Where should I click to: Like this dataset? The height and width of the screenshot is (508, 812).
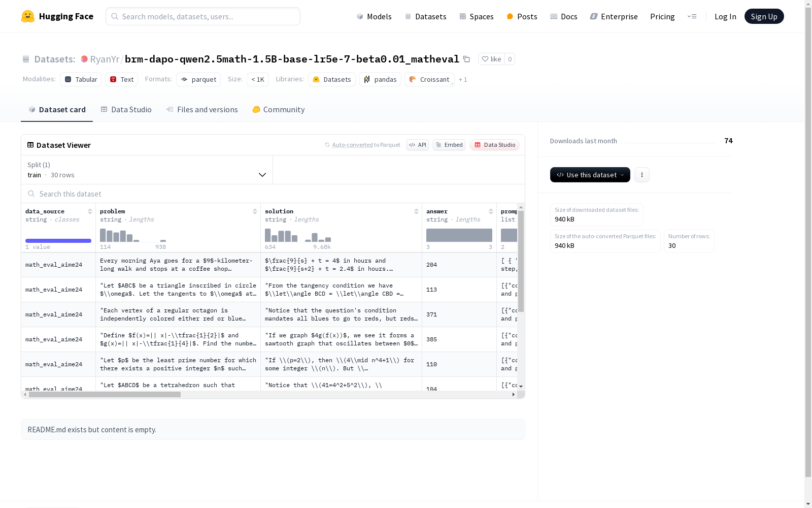[x=491, y=59]
